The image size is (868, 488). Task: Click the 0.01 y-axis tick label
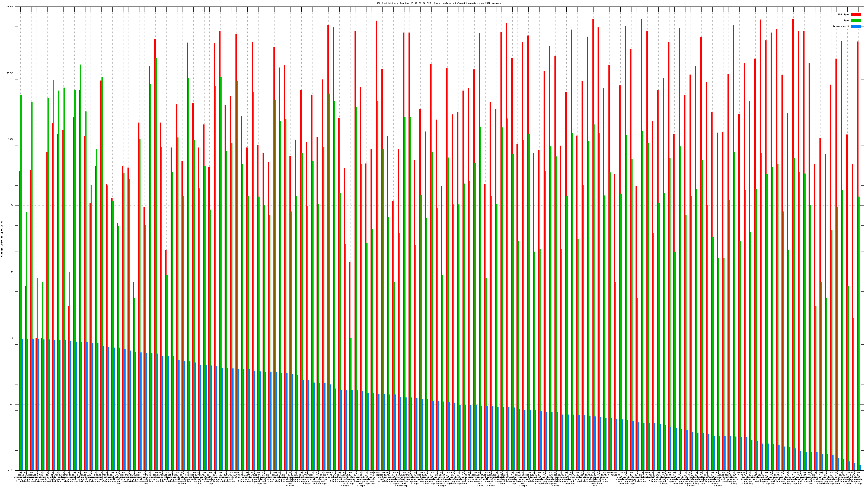pos(11,470)
